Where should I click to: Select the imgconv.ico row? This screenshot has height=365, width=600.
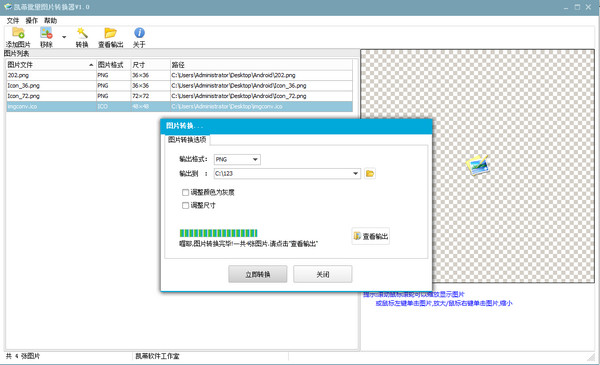tap(179, 106)
